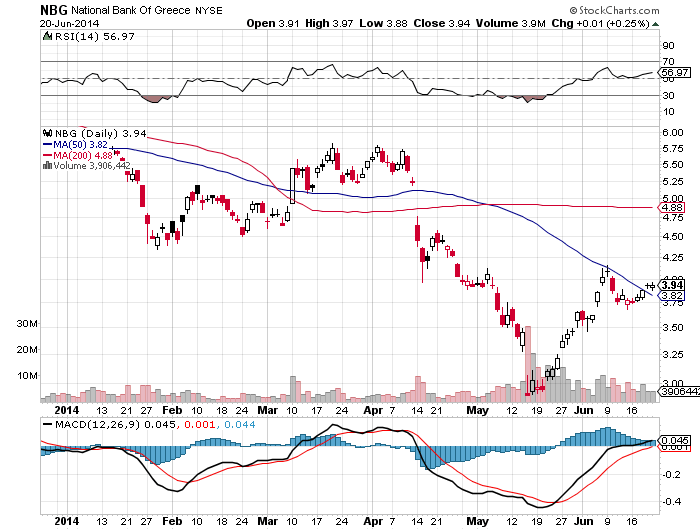Click the blue 0.044 histogram value in the MACD legend
The image size is (700, 530).
239,424
